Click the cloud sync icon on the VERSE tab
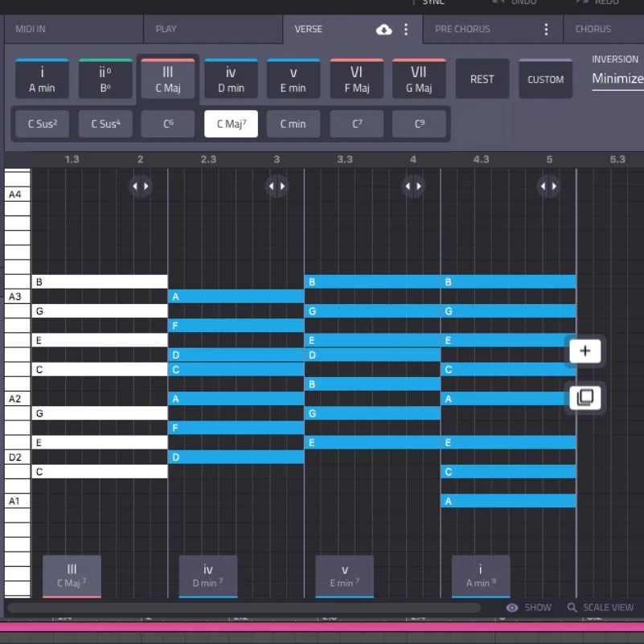Screen dimensions: 644x644 pos(384,29)
